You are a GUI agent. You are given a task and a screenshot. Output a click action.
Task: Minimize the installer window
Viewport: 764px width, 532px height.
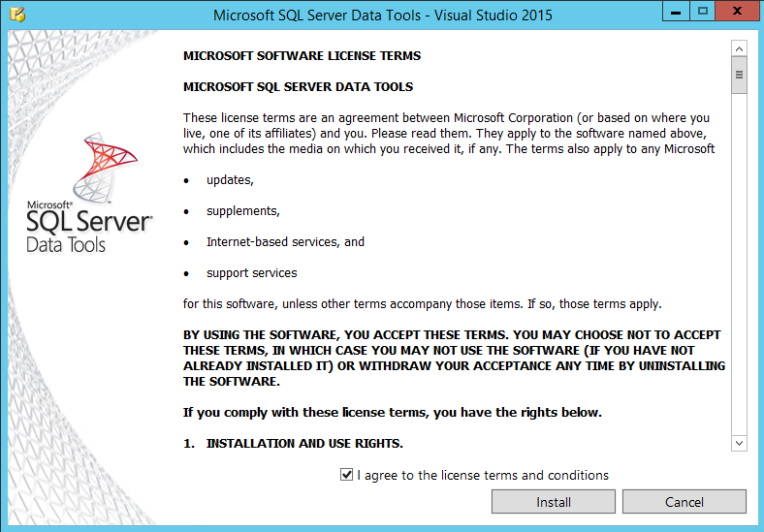coord(676,12)
